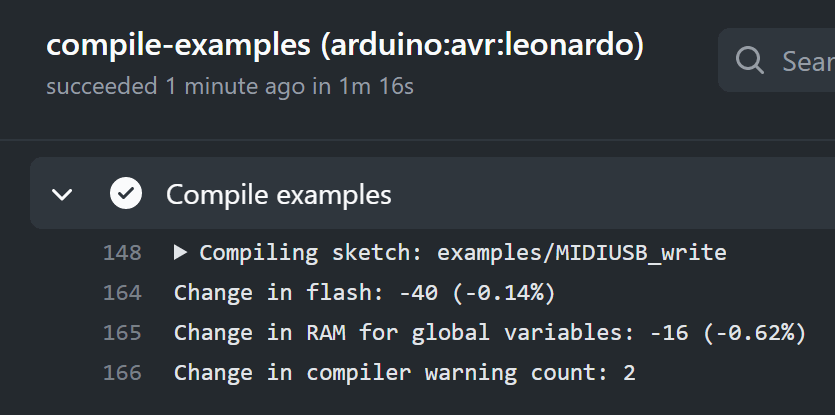Screen dimensions: 835x415
Task: Click the magnifier search icon
Action: pyautogui.click(x=750, y=60)
